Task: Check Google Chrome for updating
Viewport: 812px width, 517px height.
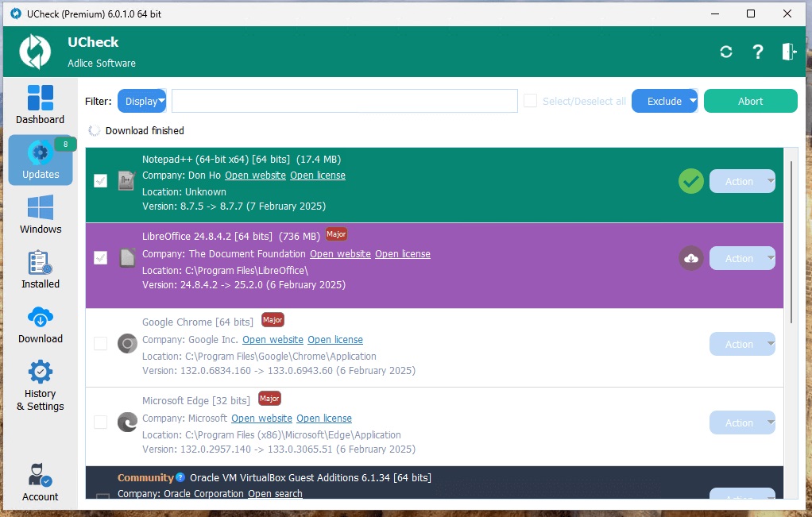Action: tap(100, 344)
